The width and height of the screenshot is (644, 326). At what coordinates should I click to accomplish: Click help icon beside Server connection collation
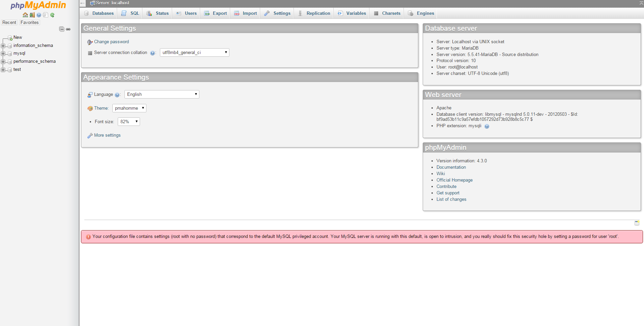click(x=152, y=53)
